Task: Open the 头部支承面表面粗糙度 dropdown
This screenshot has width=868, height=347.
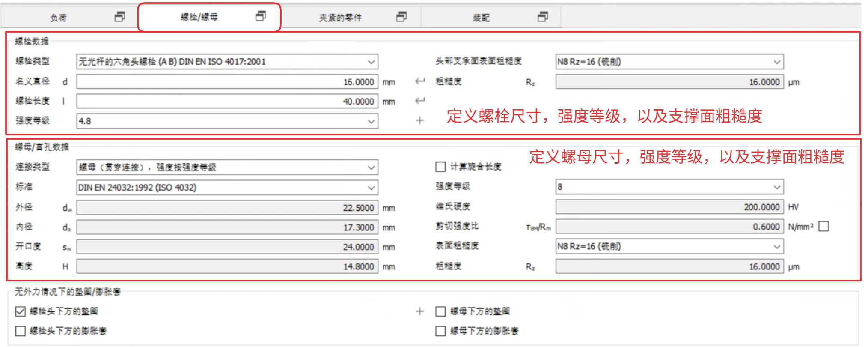Action: (x=777, y=62)
